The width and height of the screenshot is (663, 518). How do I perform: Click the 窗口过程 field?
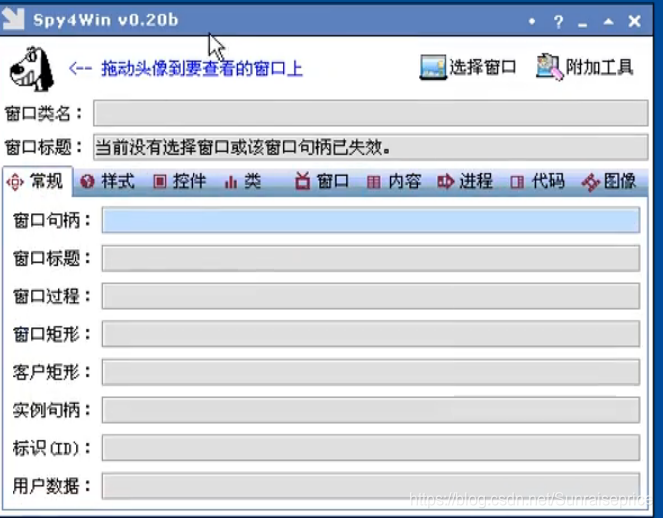point(371,296)
